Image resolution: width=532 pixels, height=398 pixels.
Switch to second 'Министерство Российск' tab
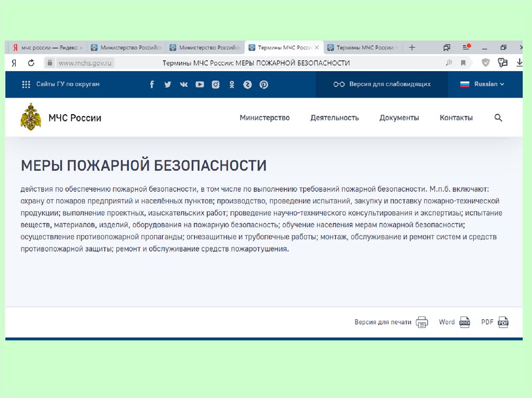205,47
